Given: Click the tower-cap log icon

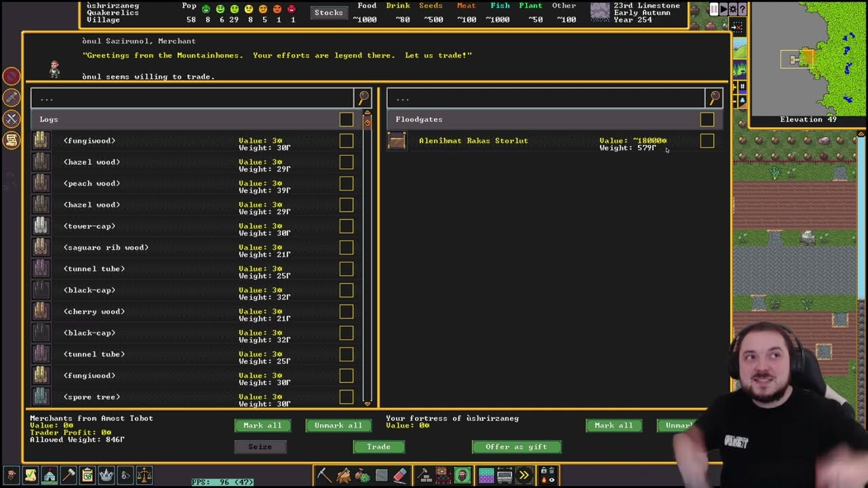Looking at the screenshot, I should [41, 226].
